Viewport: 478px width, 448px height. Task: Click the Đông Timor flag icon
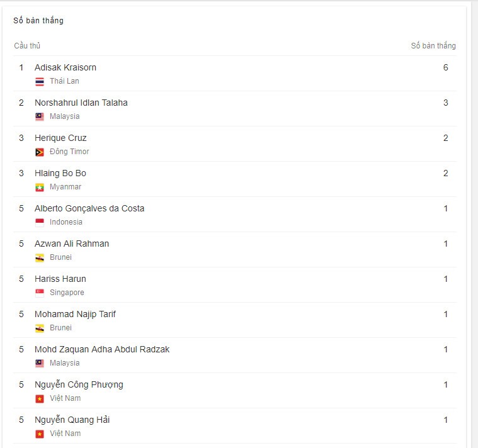(x=40, y=152)
